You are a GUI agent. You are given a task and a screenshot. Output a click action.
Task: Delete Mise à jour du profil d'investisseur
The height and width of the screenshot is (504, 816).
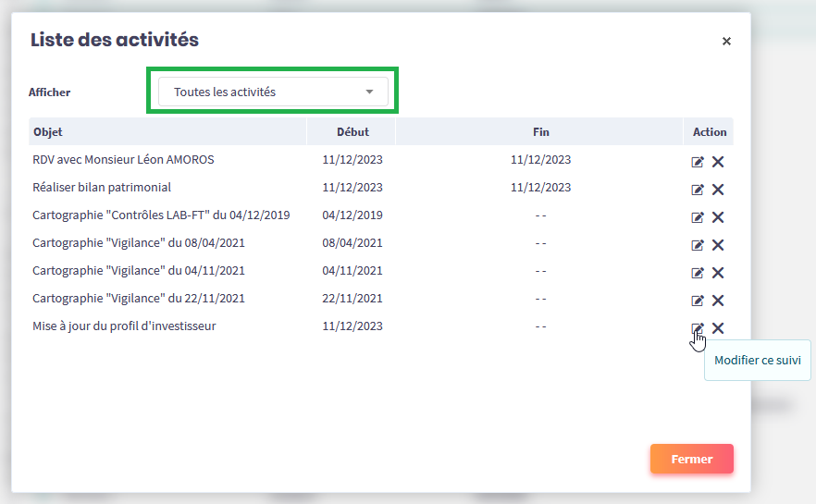pos(718,328)
